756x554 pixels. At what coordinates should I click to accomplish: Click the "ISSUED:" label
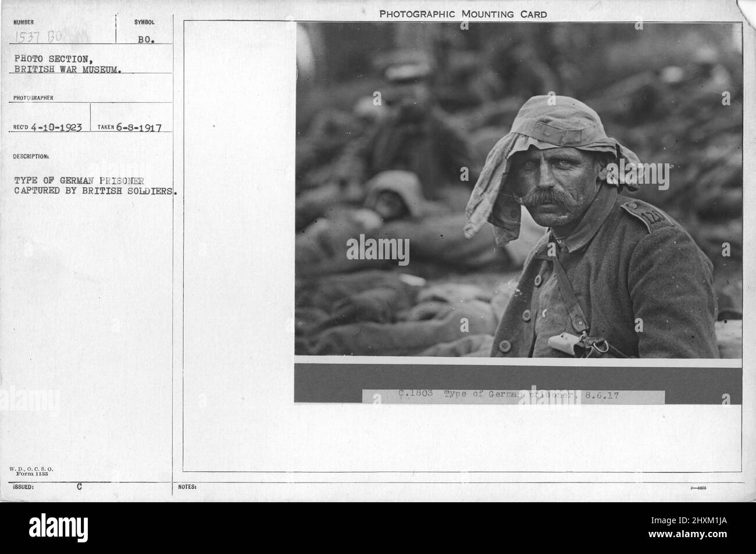[x=23, y=487]
